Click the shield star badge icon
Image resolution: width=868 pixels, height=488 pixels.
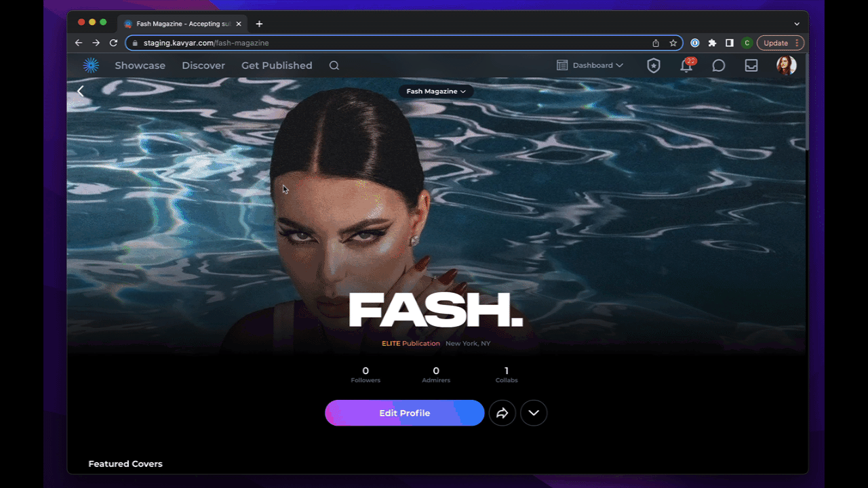coord(654,66)
